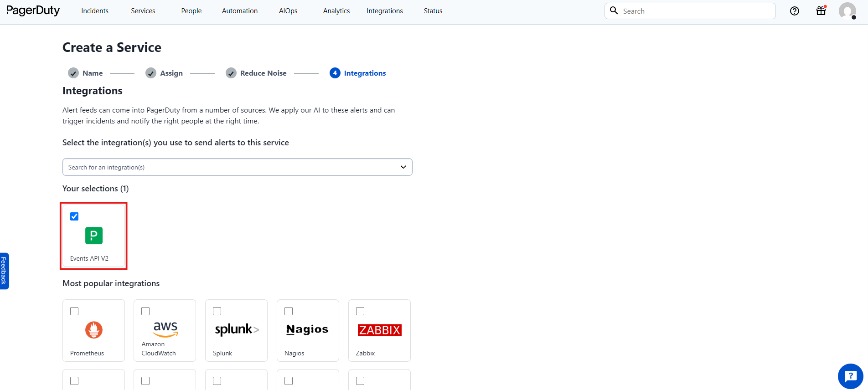Click the Reduce Noise step checkmark icon
This screenshot has width=868, height=390.
[x=231, y=73]
